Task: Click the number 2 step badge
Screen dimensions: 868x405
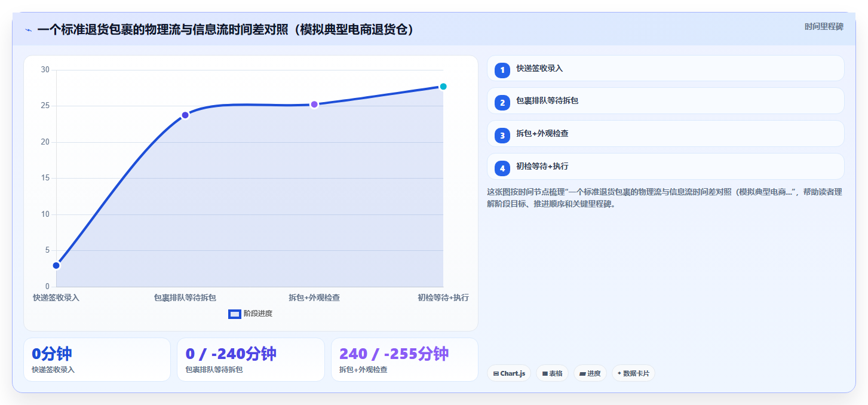Action: pyautogui.click(x=502, y=102)
